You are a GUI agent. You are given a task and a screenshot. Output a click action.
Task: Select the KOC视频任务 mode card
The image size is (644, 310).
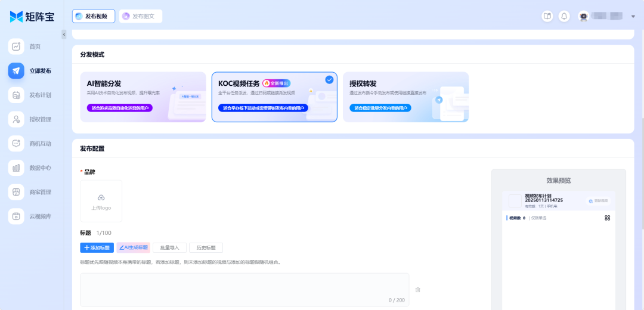click(x=274, y=97)
